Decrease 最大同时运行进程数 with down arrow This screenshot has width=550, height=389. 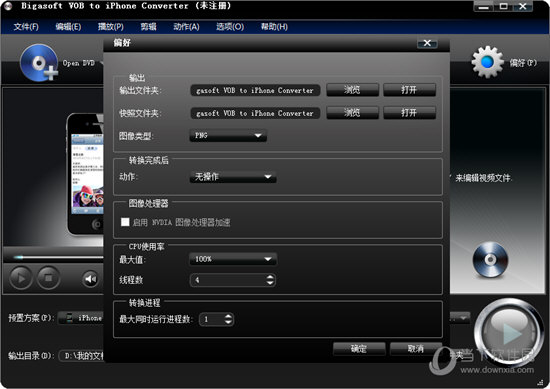tap(228, 322)
